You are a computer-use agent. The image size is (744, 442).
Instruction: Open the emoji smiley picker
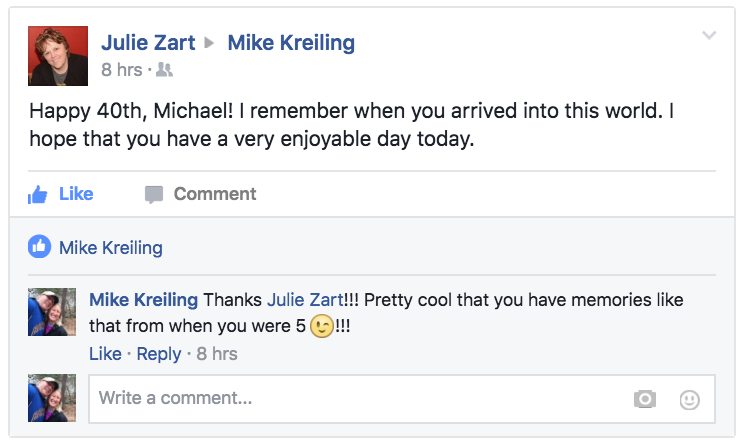click(689, 399)
